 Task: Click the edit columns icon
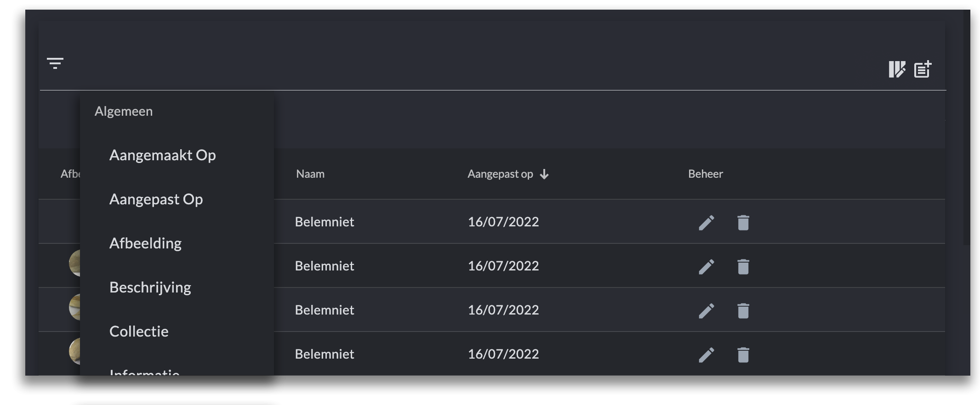(x=896, y=70)
